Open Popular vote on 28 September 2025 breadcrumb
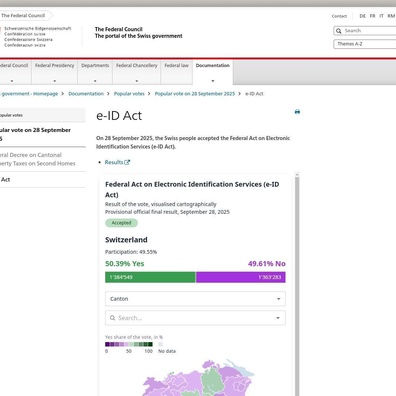 (195, 94)
